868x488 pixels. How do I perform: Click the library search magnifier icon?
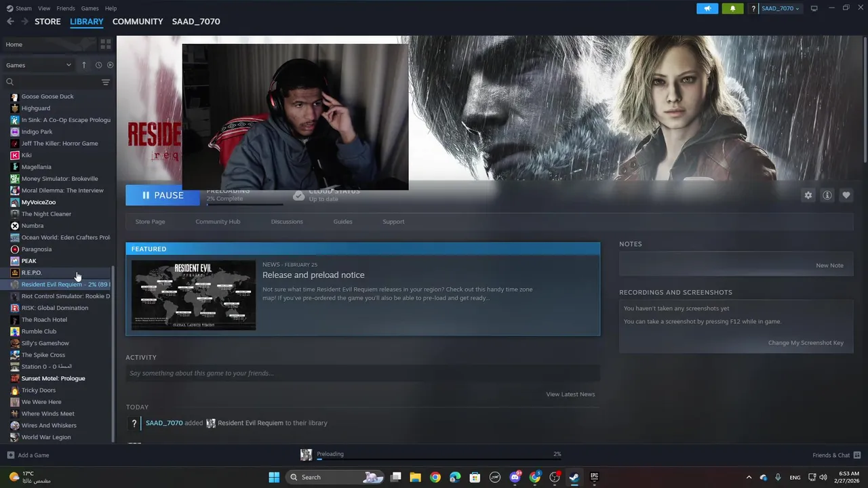pyautogui.click(x=10, y=82)
